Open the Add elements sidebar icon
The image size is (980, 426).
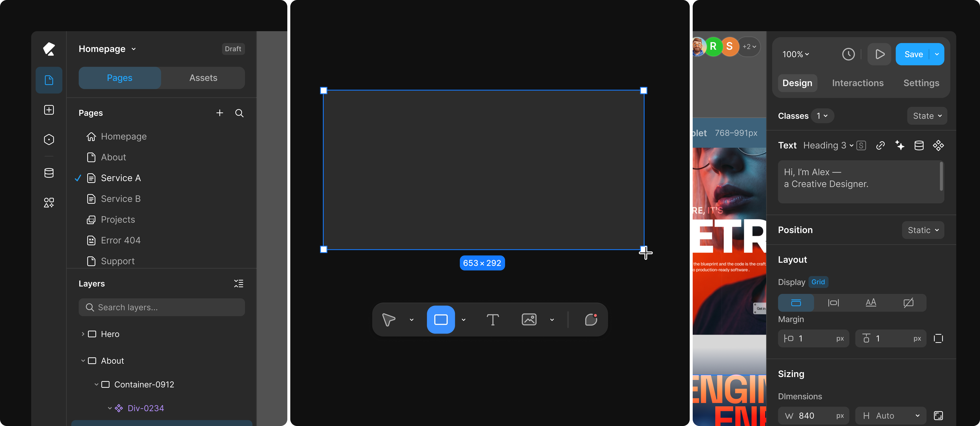point(49,110)
